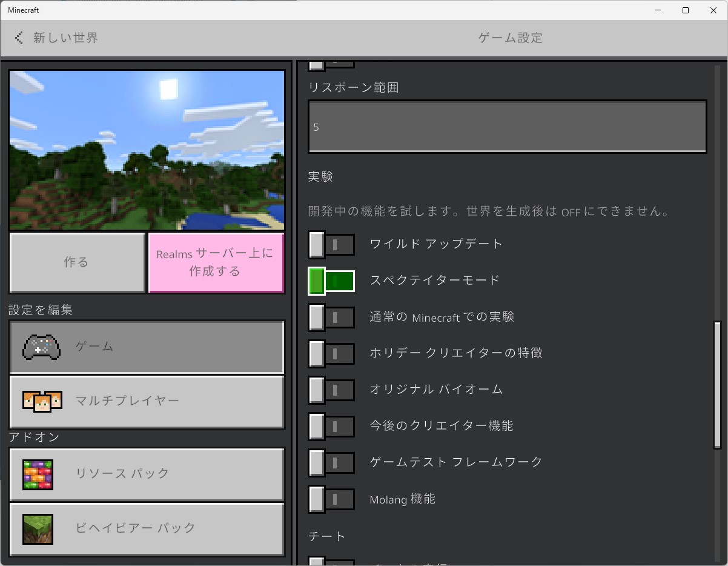Disable the スペクテイターモード toggle
The height and width of the screenshot is (566, 728).
click(x=331, y=281)
